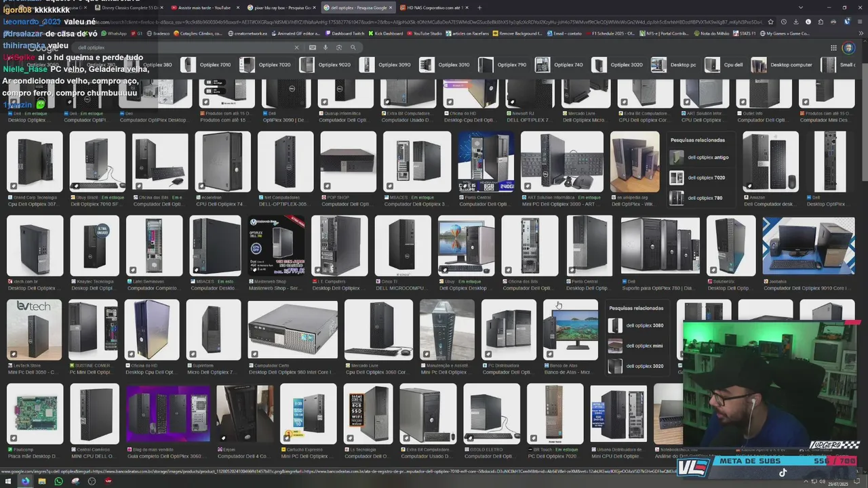Filter results by Cpu dell chip
The height and width of the screenshot is (488, 868).
pyautogui.click(x=725, y=65)
